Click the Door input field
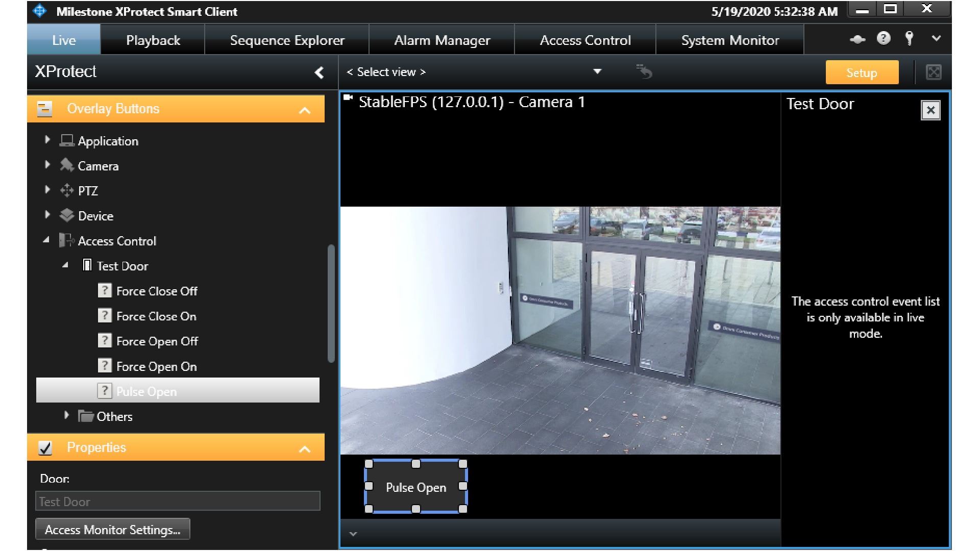The image size is (980, 551). click(178, 501)
